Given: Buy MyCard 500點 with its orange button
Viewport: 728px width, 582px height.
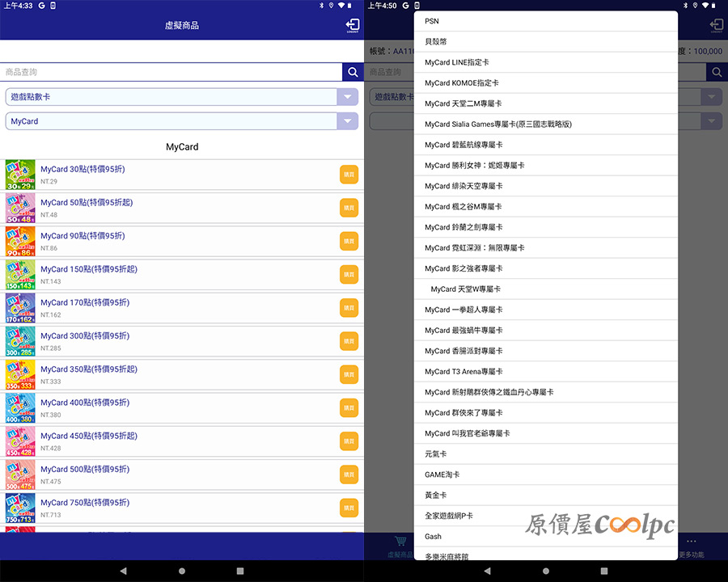Looking at the screenshot, I should coord(349,474).
